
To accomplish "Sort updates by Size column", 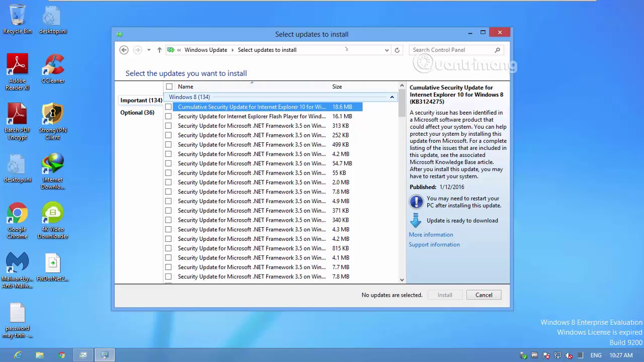I will pos(337,86).
